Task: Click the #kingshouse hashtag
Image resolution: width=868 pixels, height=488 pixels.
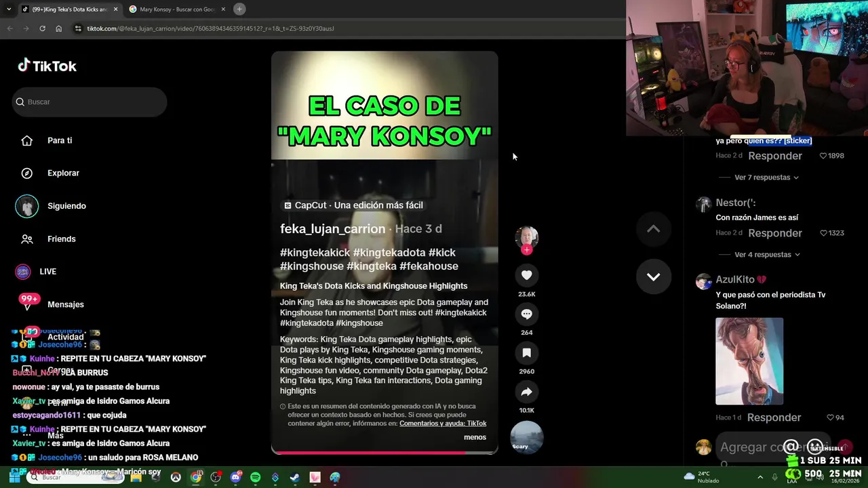Action: pos(312,266)
